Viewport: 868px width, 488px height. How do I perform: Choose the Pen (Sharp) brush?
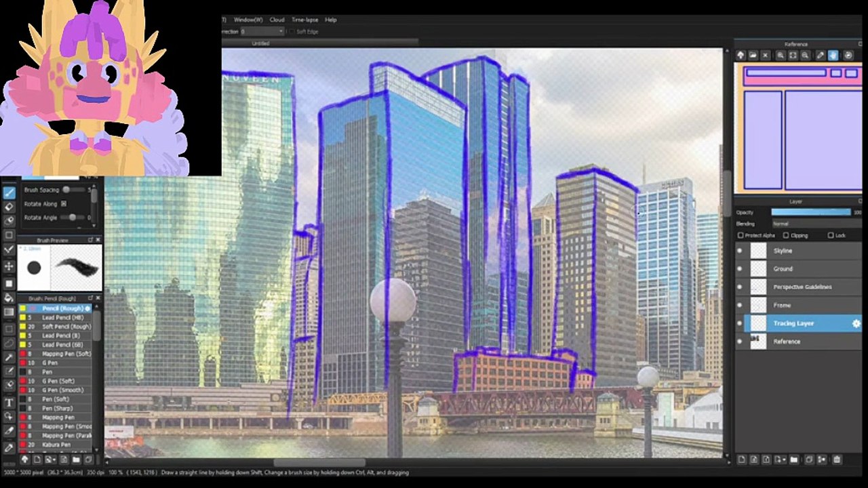tap(56, 409)
